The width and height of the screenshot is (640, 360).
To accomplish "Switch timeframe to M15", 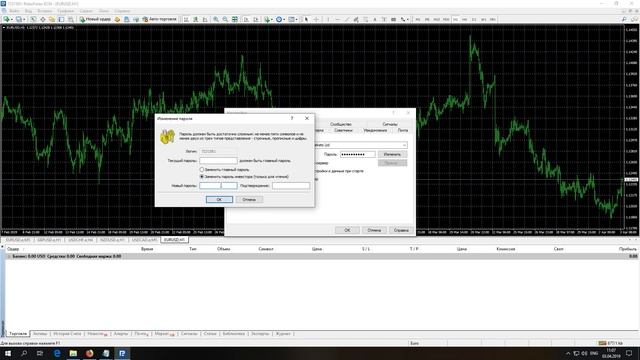I will point(436,19).
